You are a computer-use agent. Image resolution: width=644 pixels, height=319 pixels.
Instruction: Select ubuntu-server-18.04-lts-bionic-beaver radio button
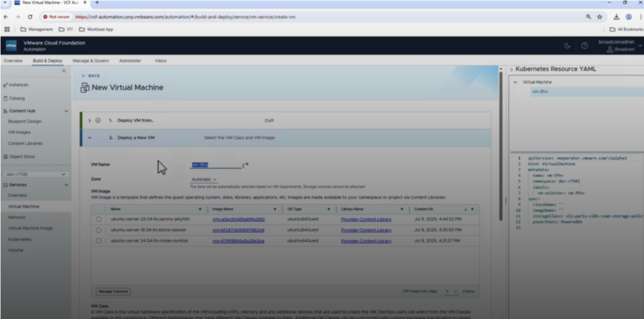(99, 230)
